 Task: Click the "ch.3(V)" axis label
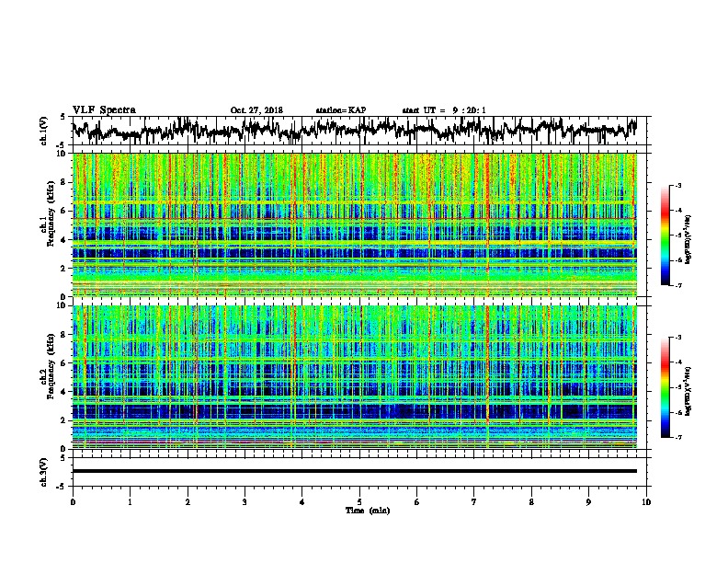click(x=43, y=472)
